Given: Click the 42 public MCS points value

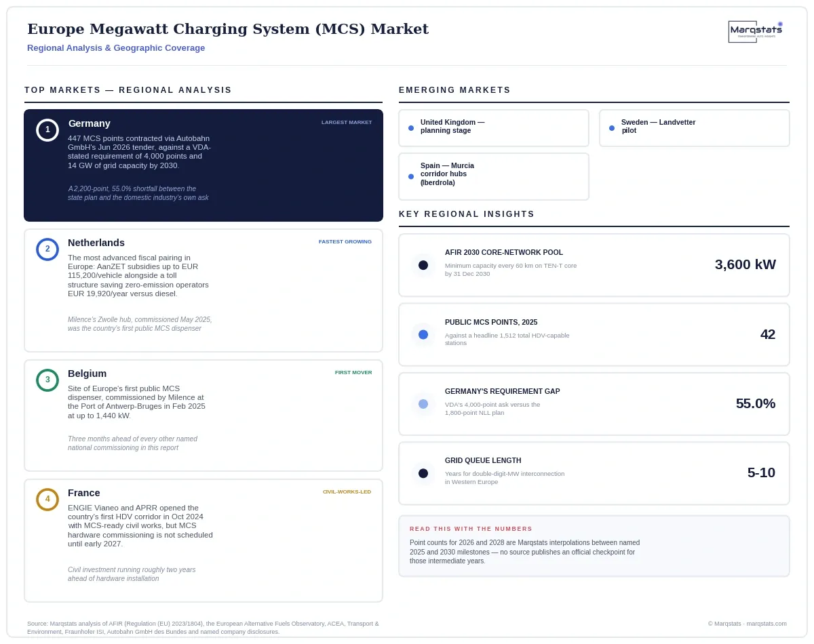Looking at the screenshot, I should click(768, 334).
